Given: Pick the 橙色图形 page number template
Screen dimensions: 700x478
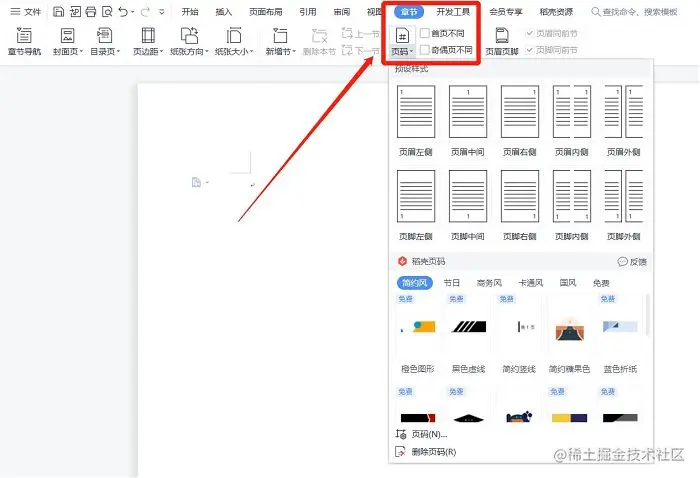Looking at the screenshot, I should coord(418,335).
